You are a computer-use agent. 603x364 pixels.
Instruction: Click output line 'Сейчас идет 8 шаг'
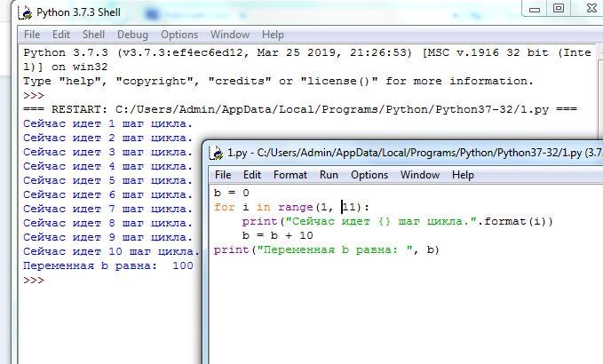tap(107, 224)
